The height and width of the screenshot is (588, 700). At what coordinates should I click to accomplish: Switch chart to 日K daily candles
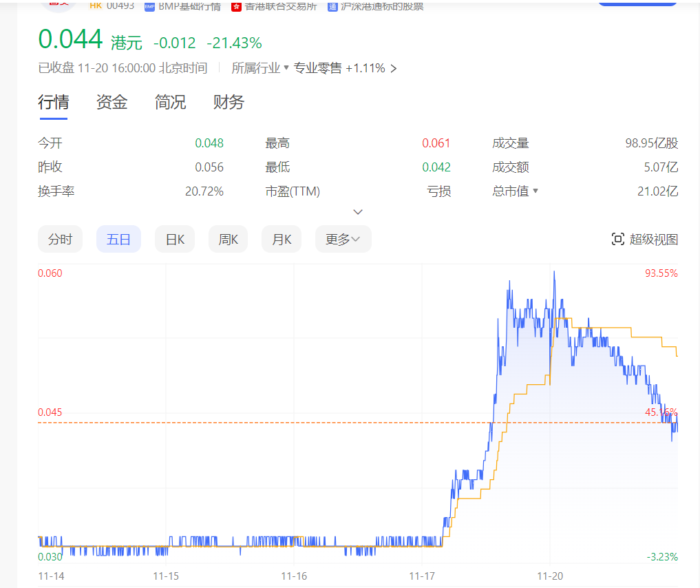175,240
